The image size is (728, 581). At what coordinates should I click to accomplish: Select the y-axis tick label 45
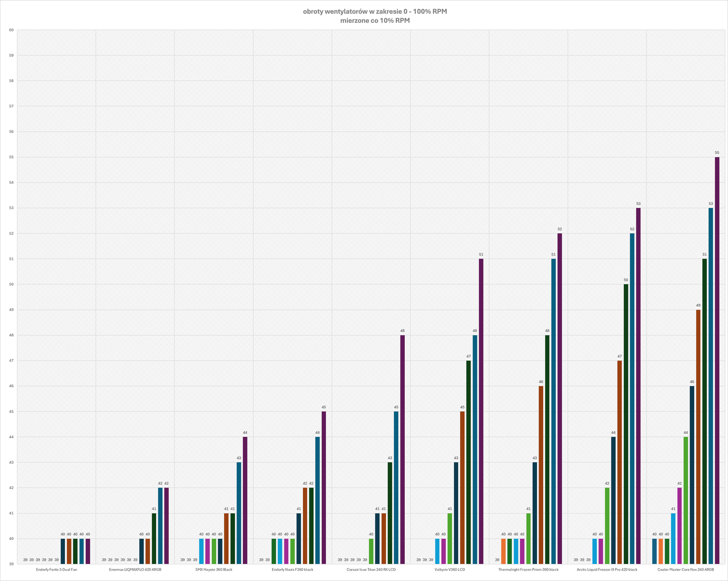pyautogui.click(x=11, y=411)
